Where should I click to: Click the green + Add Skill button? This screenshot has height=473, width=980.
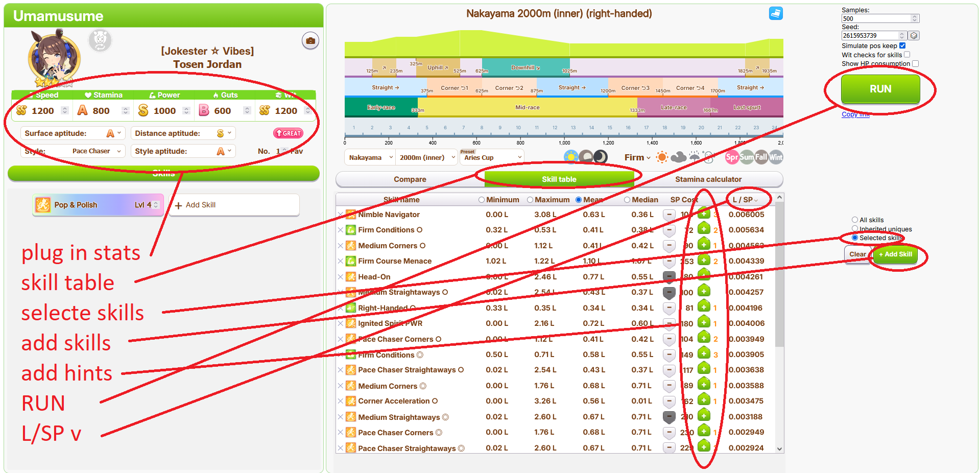point(895,254)
